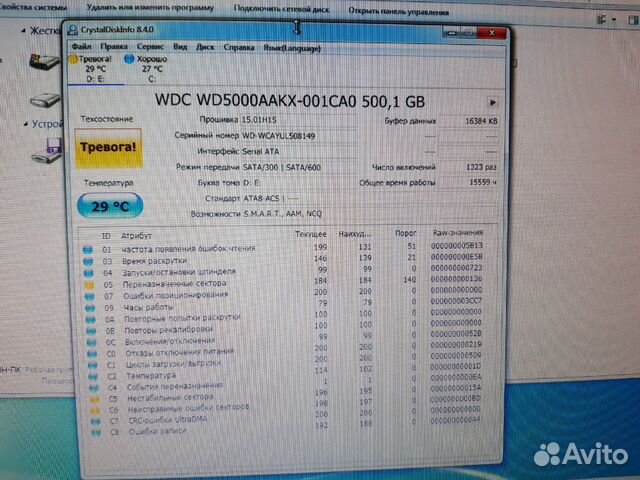
Task: Click status icon for 0B Повторы рекалибровки
Action: (91, 331)
